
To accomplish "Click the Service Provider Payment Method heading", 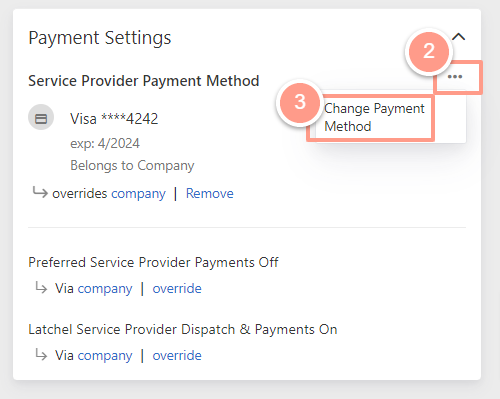I will point(144,81).
